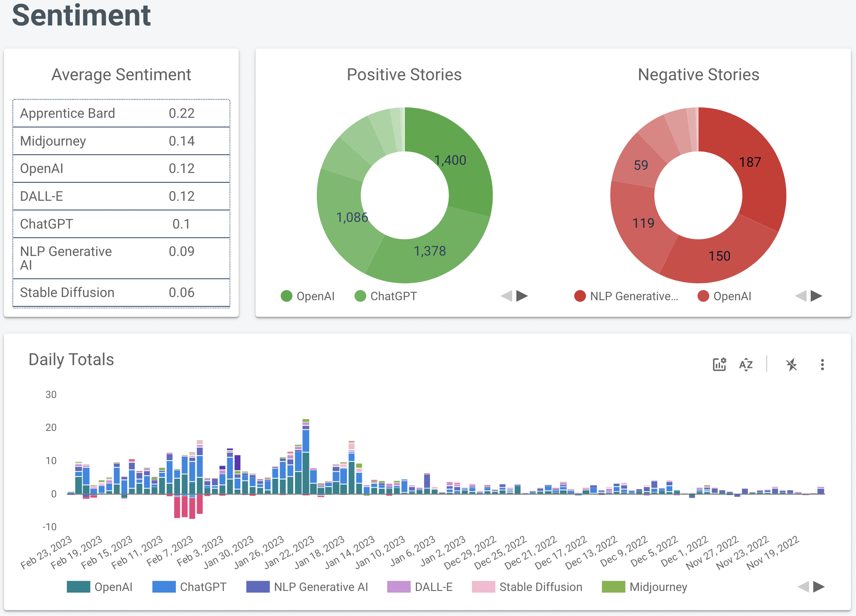
Task: Click the 0.22 sentiment value
Action: coord(182,113)
